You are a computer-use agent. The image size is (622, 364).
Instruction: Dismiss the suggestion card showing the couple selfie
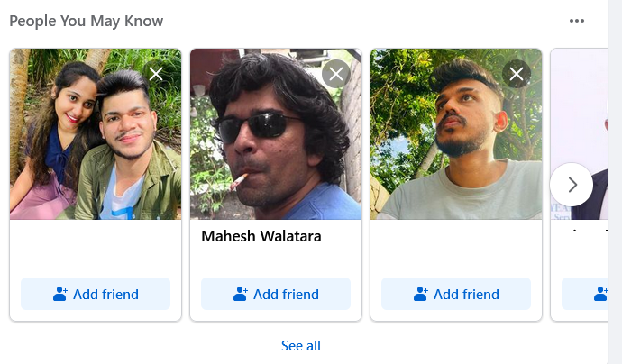[x=156, y=74]
